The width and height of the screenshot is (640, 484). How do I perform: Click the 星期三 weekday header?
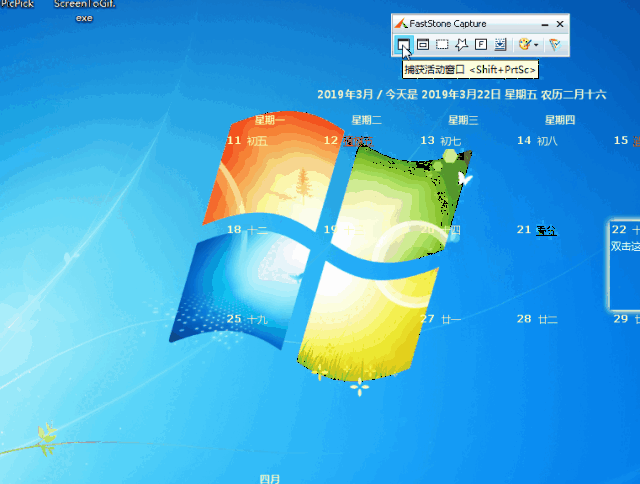point(463,120)
